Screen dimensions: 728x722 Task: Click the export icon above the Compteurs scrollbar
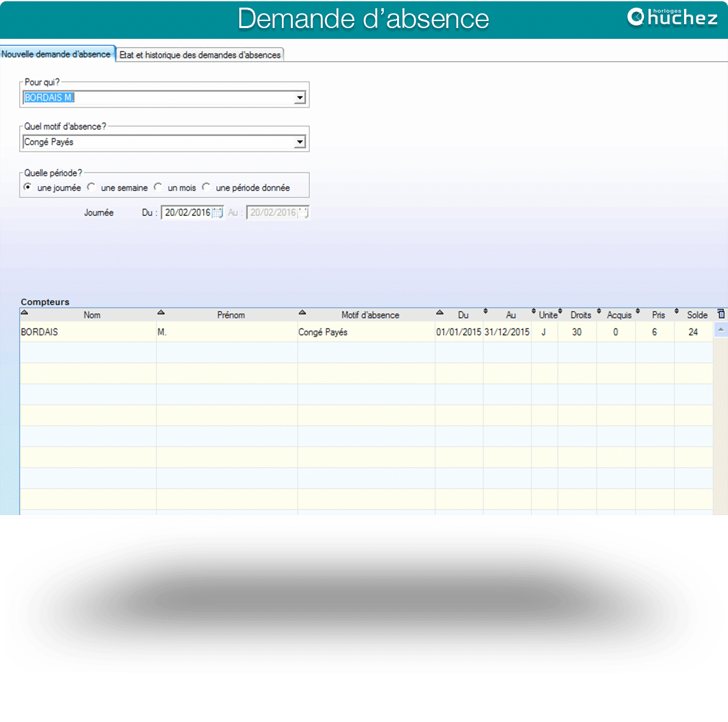coord(720,313)
